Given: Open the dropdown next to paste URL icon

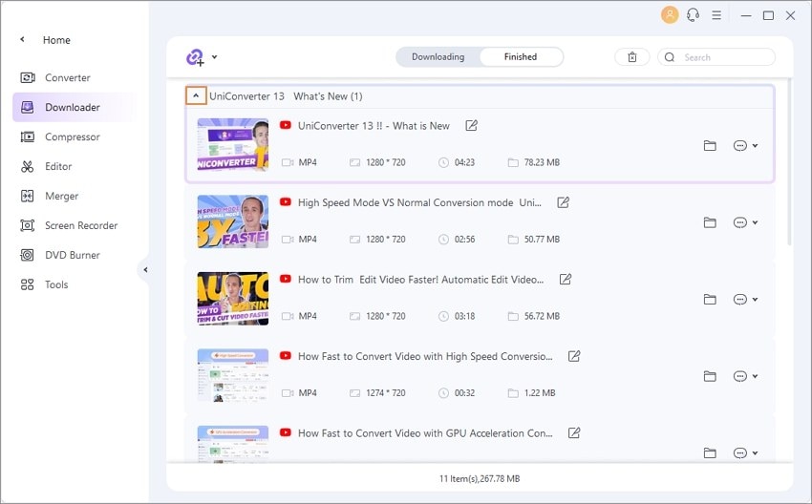Looking at the screenshot, I should click(214, 57).
